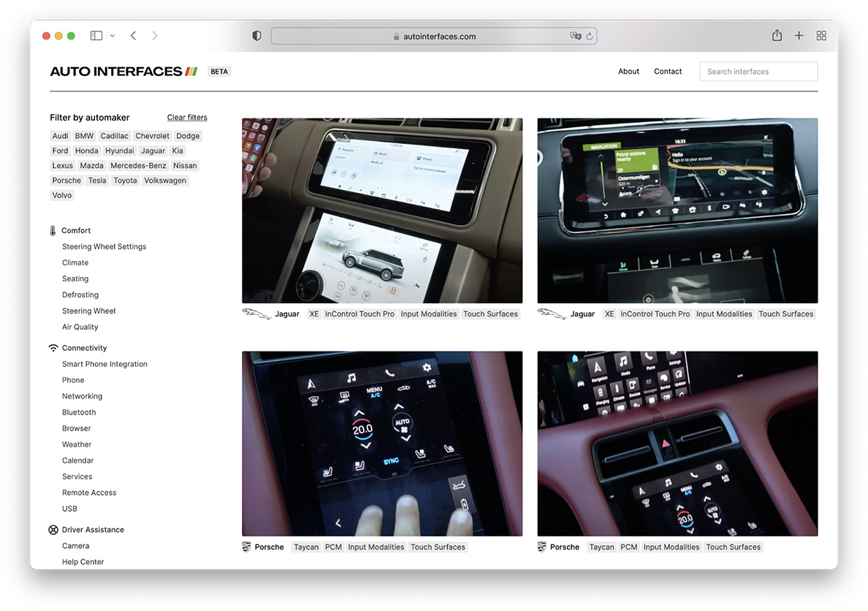Click the Clear filters link
Image resolution: width=868 pixels, height=611 pixels.
[187, 118]
